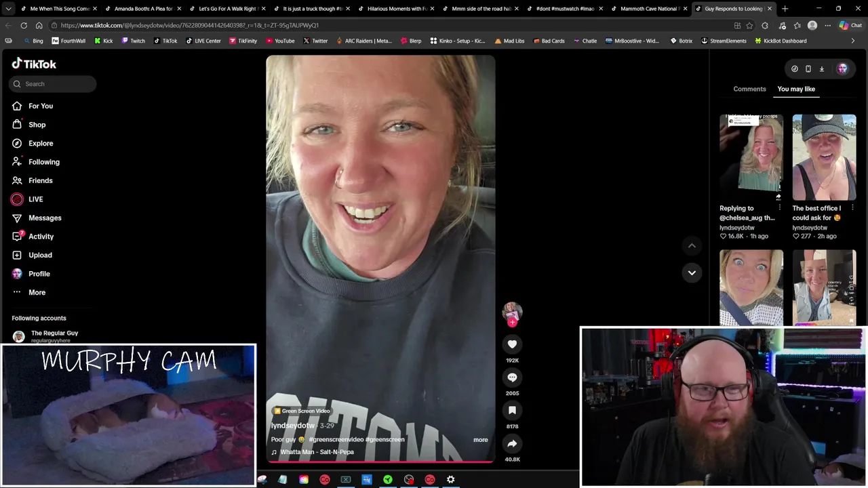Open the green circular taskbar app icon
868x488 pixels.
(x=387, y=480)
